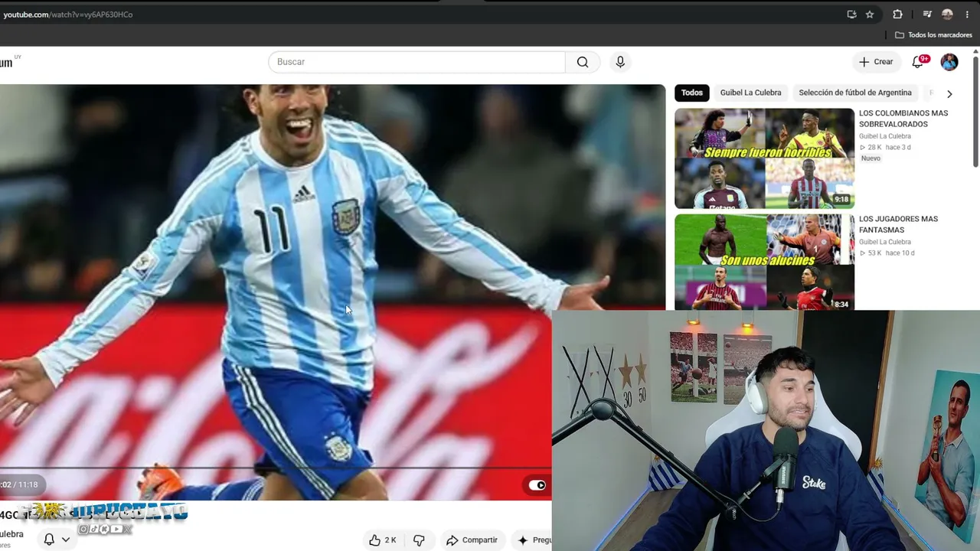Image resolution: width=980 pixels, height=551 pixels.
Task: Open the Todos los marcadores bookmarks folder
Action: 933,35
